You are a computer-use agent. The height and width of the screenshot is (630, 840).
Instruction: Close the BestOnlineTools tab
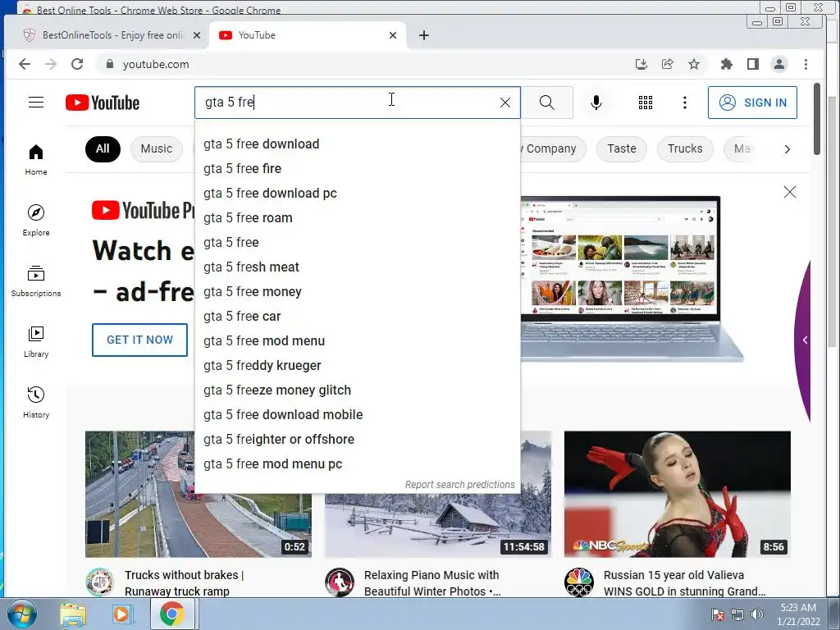[x=197, y=35]
